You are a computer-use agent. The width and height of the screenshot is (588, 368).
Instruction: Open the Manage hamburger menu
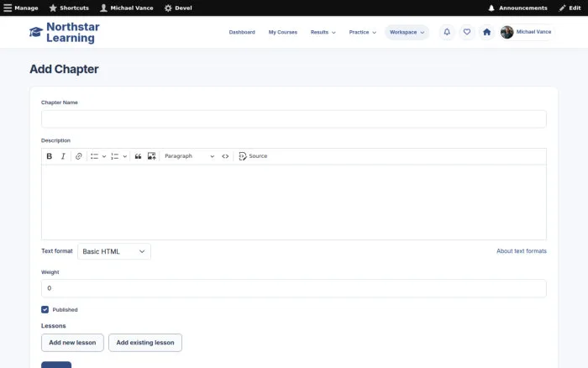pyautogui.click(x=21, y=8)
